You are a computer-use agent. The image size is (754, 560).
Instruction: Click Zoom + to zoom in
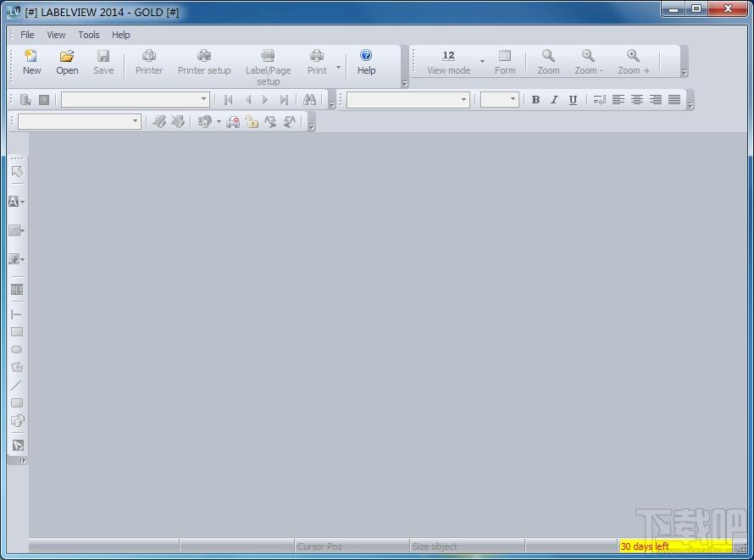634,62
